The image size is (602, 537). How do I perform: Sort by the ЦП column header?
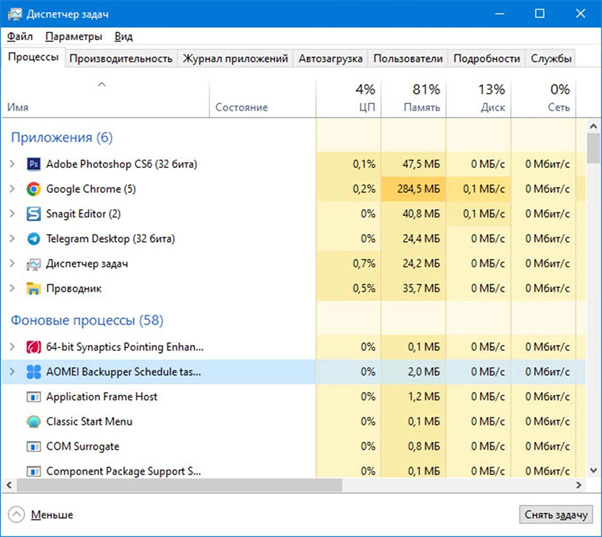point(348,97)
